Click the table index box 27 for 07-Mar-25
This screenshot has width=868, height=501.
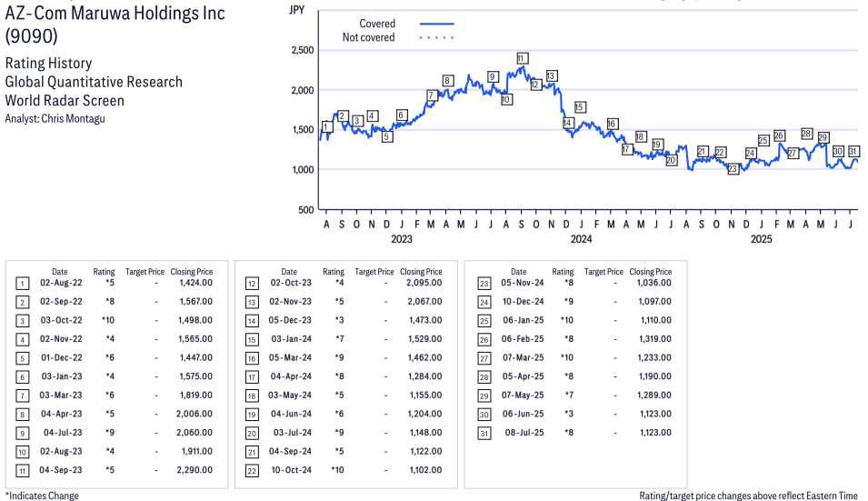[x=484, y=359]
